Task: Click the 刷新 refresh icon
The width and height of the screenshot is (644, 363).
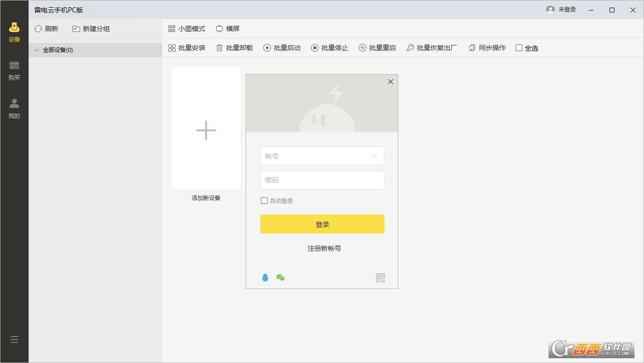Action: click(38, 29)
